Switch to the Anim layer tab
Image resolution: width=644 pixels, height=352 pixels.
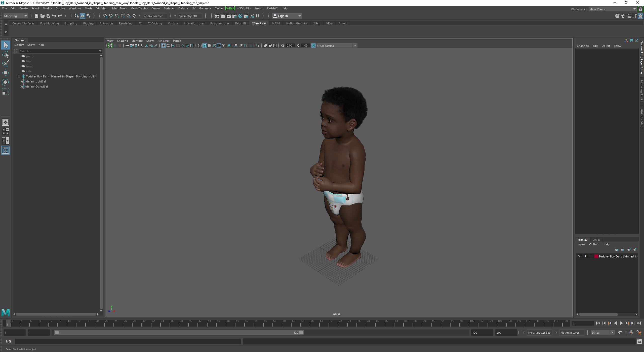coord(596,240)
